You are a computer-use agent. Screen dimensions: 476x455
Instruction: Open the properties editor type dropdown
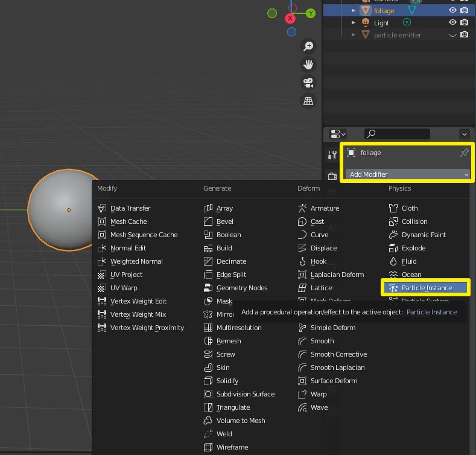coord(338,134)
